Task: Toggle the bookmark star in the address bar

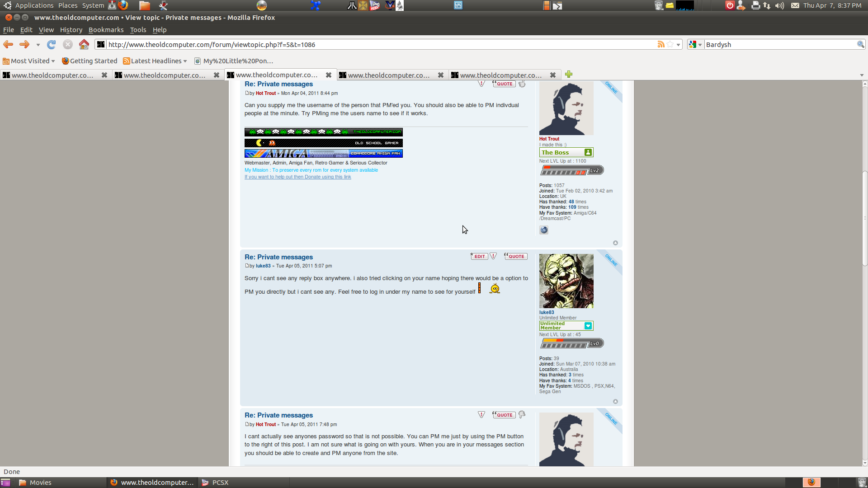Action: (670, 44)
